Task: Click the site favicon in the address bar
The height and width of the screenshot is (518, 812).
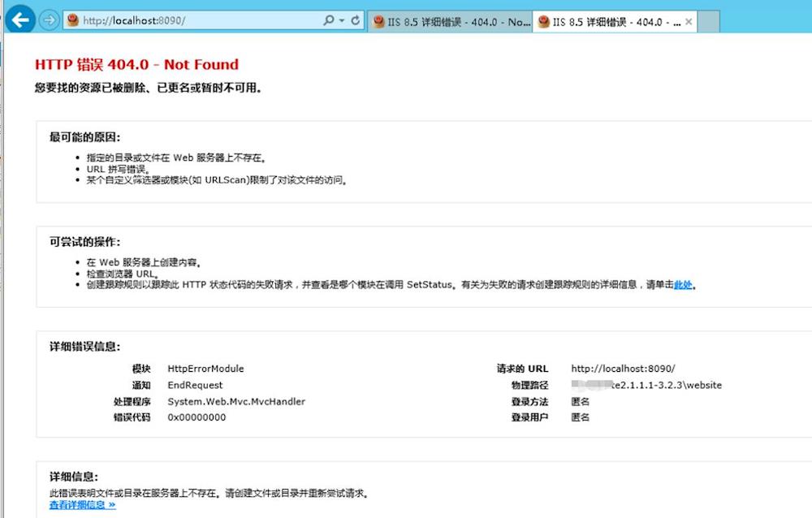Action: point(73,21)
